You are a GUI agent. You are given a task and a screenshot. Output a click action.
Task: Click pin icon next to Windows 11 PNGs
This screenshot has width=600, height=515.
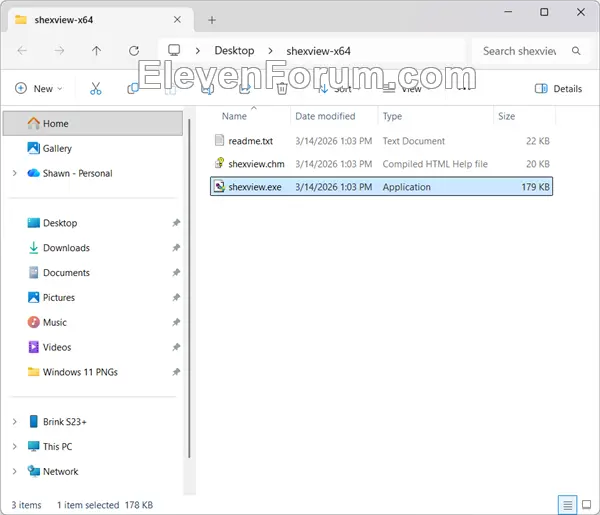[176, 372]
